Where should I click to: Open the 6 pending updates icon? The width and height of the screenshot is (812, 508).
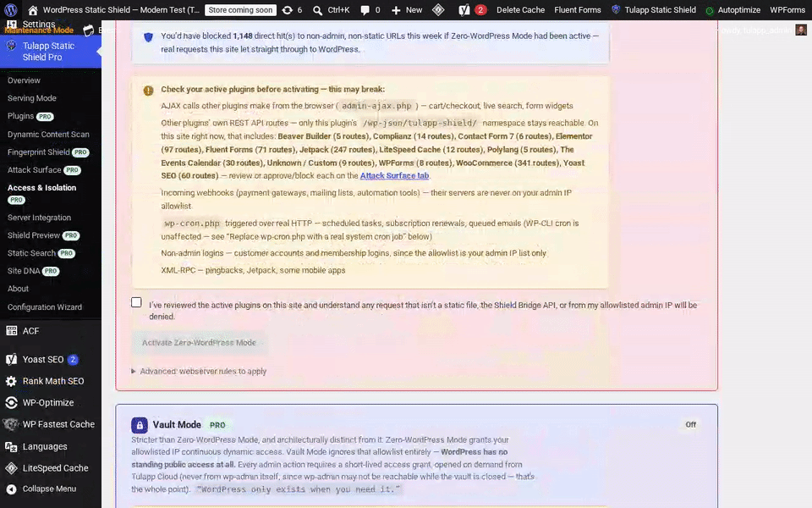pos(288,10)
